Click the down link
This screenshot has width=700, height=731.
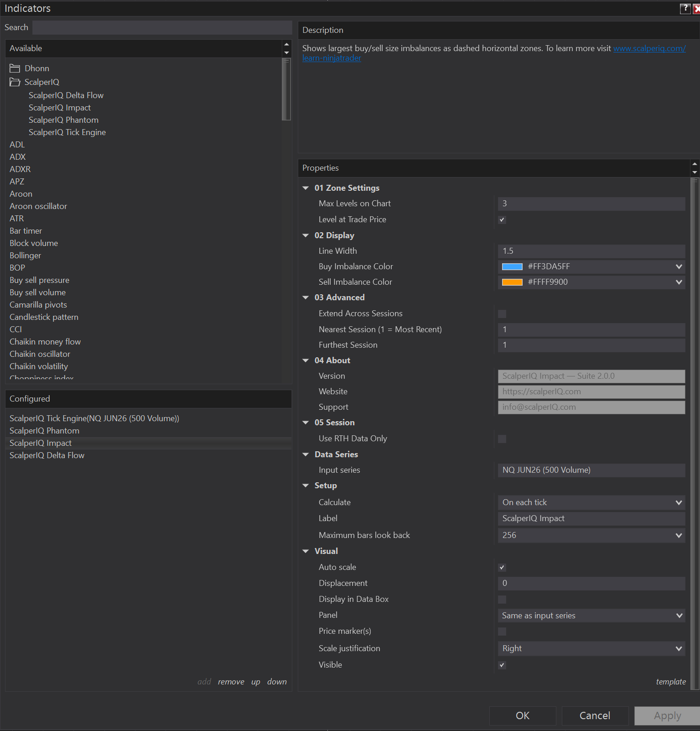(x=277, y=682)
